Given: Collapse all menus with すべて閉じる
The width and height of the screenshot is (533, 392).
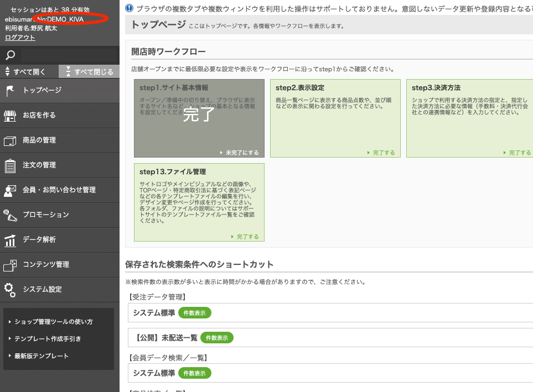Looking at the screenshot, I should pyautogui.click(x=89, y=71).
